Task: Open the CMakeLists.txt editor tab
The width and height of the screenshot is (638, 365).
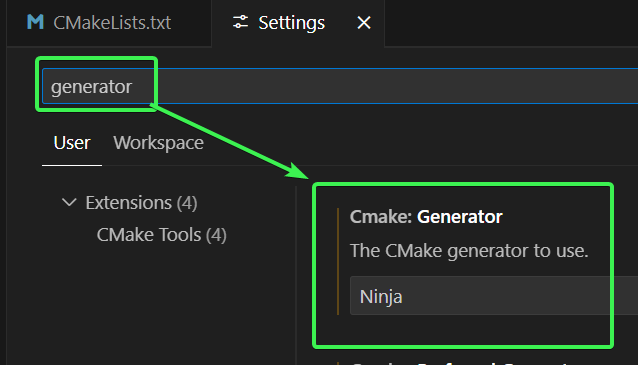Action: coord(109,23)
